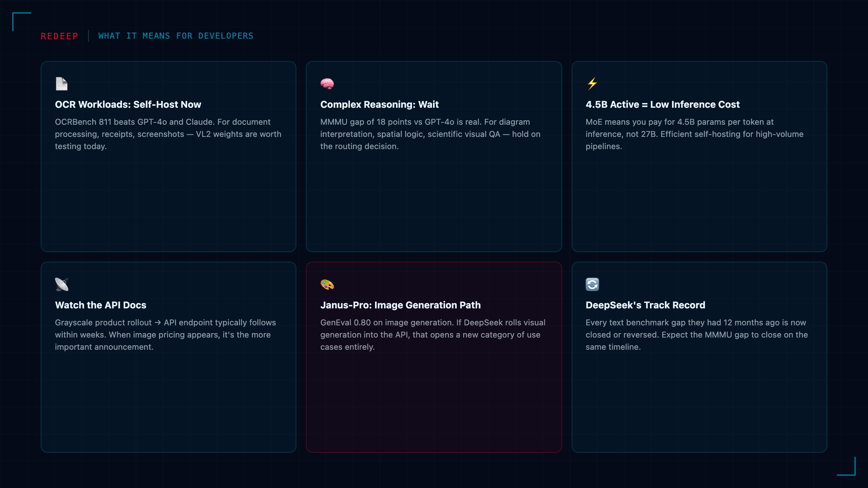The image size is (868, 488).
Task: Open the DeepSeek's Track Record title
Action: [645, 305]
